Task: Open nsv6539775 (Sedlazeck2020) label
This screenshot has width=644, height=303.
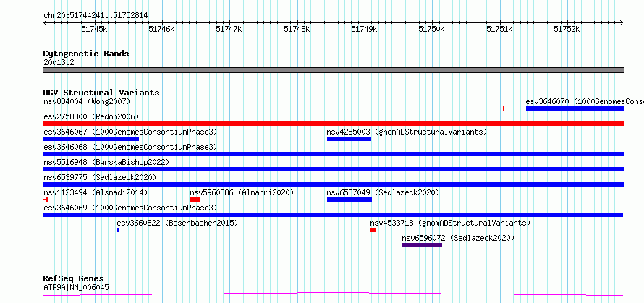Action: [x=100, y=177]
